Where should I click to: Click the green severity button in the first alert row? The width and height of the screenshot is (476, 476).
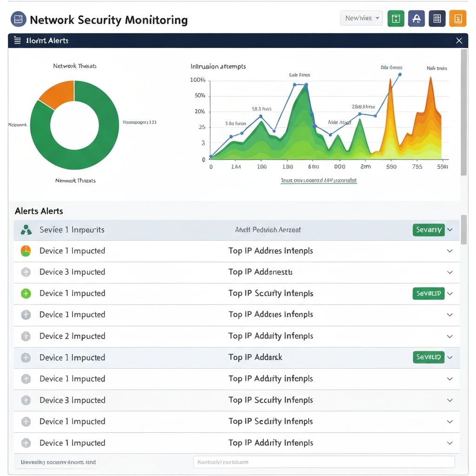[x=428, y=230]
